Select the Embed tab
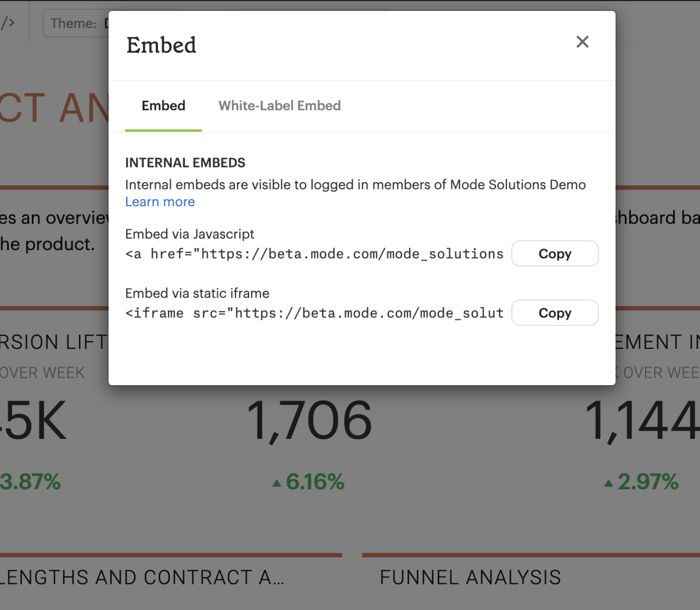Viewport: 700px width, 610px height. 163,106
